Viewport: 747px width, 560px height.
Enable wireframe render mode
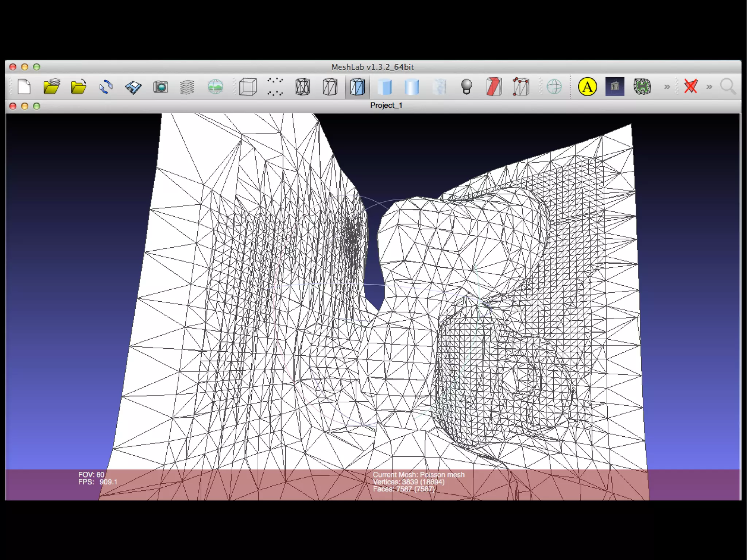point(302,87)
